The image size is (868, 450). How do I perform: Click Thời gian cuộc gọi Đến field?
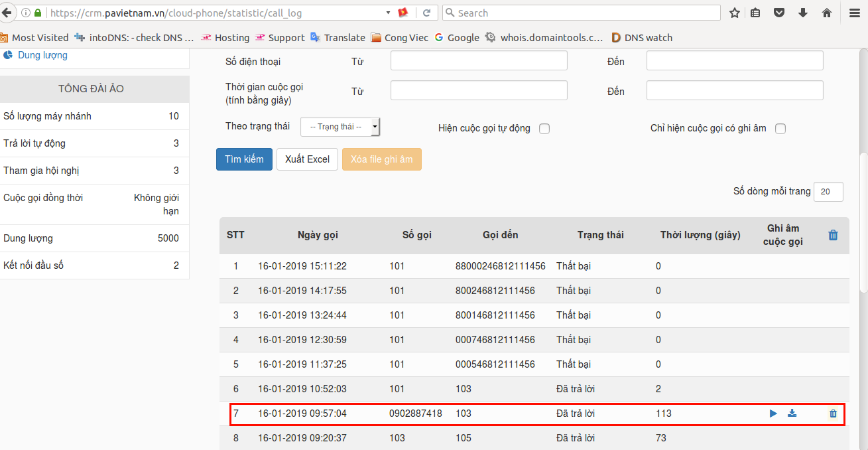[735, 90]
